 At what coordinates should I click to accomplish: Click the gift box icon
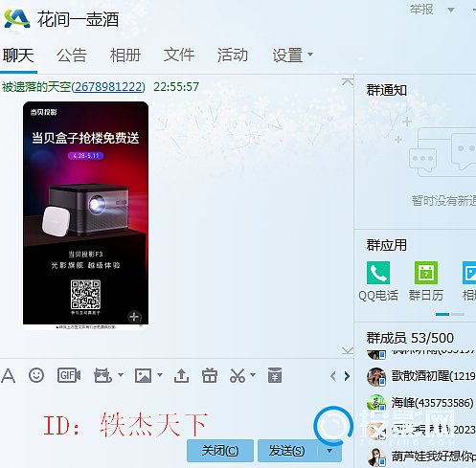tap(210, 375)
